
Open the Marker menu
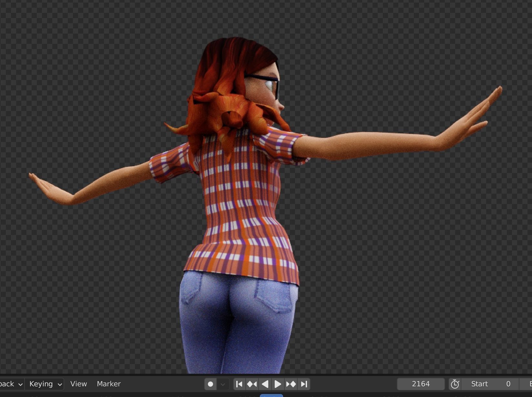(108, 384)
